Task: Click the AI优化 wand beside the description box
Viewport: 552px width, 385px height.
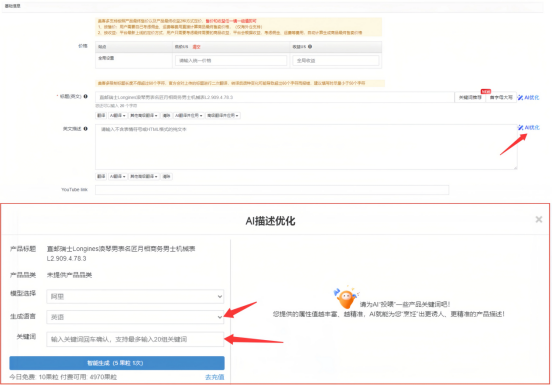Action: click(528, 127)
